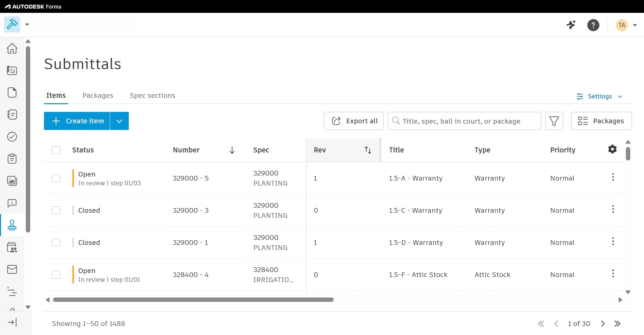Open the Sheets icon in sidebar
The height and width of the screenshot is (335, 644).
click(x=12, y=70)
